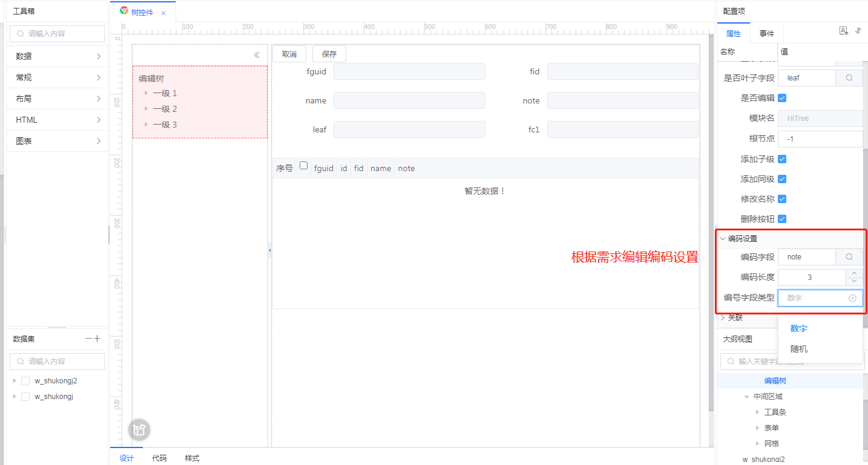This screenshot has height=465, width=868.
Task: Toggle the 删除按钮 checkbox
Action: point(782,219)
